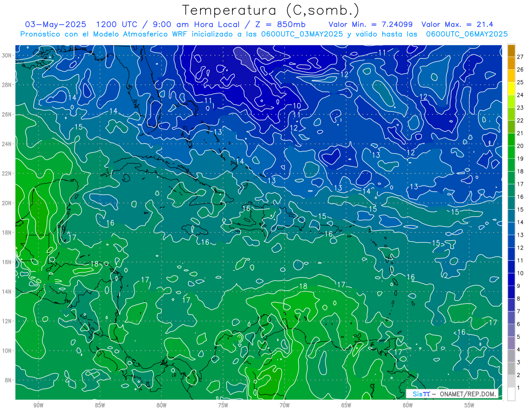Click the '1200 UTC' time label
This screenshot has height=411, width=532.
(117, 24)
